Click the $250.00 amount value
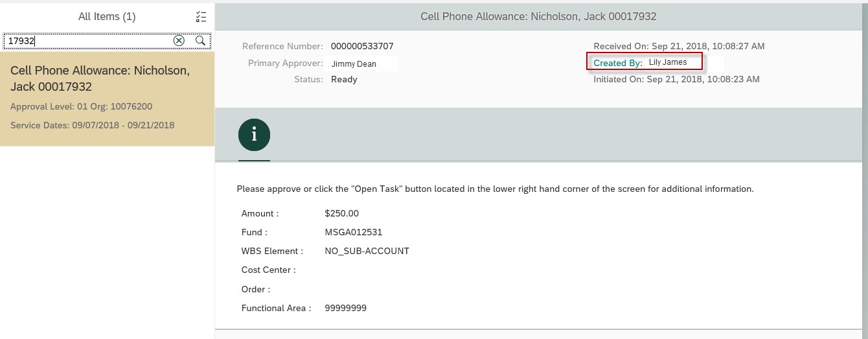Image resolution: width=868 pixels, height=339 pixels. [x=341, y=213]
